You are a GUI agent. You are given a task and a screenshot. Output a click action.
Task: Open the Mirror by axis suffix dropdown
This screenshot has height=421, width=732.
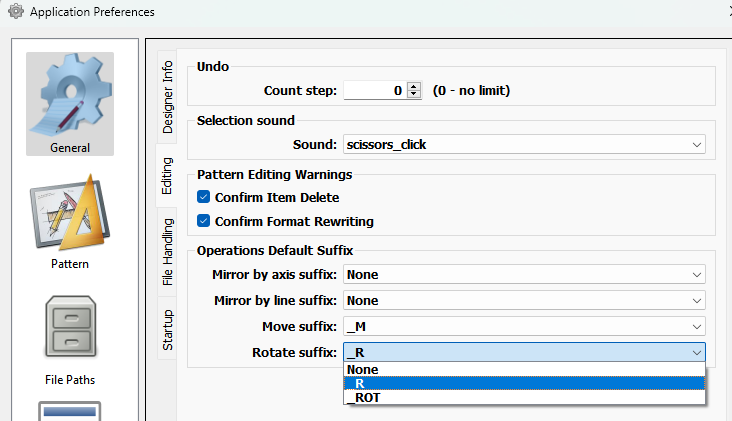click(x=524, y=274)
